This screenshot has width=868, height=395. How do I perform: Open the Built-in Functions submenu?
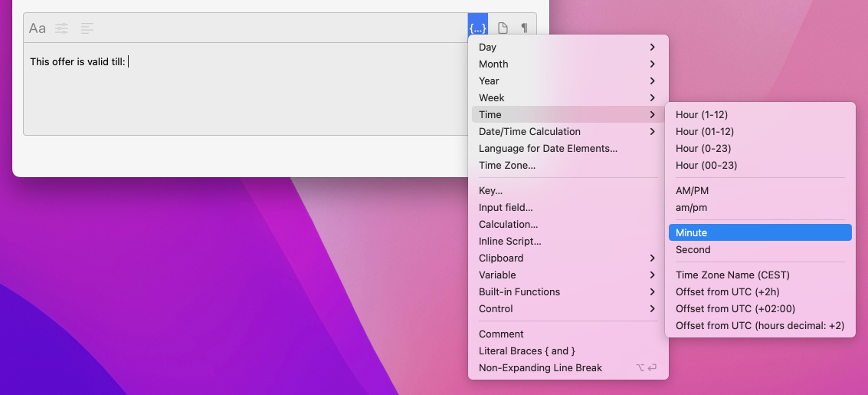(x=567, y=292)
